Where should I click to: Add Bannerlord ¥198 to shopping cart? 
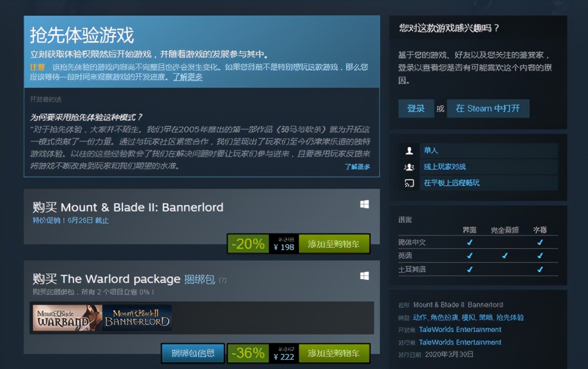coord(334,244)
